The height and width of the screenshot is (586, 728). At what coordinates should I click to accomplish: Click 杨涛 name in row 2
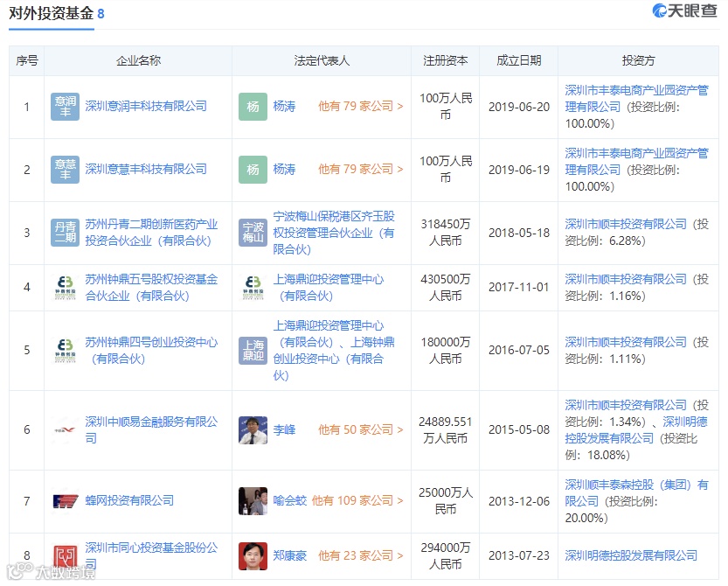click(284, 169)
